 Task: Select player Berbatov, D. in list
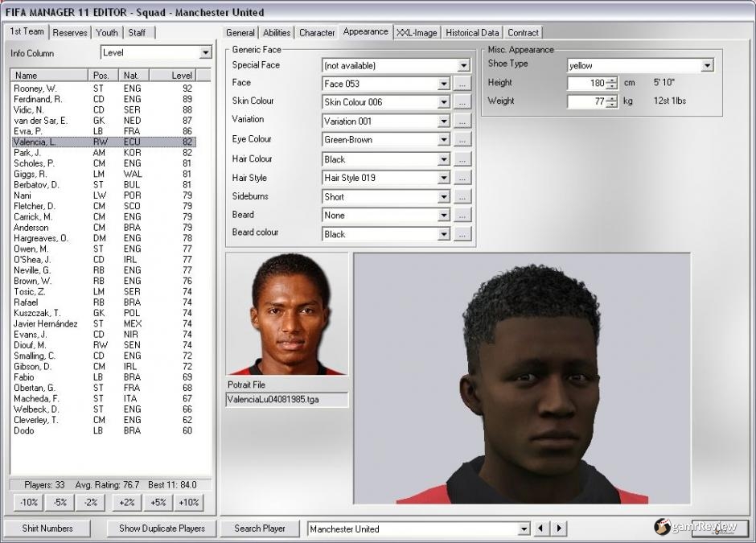(x=104, y=185)
